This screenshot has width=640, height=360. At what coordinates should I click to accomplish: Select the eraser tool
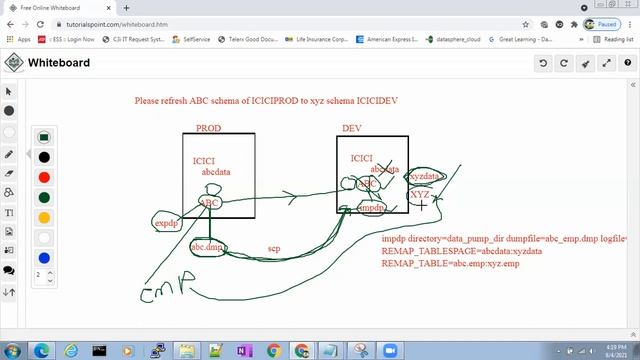coord(9,173)
